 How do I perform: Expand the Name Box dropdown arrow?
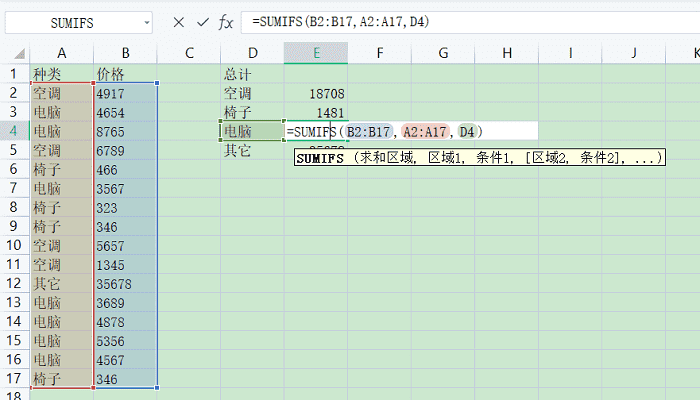pyautogui.click(x=146, y=22)
